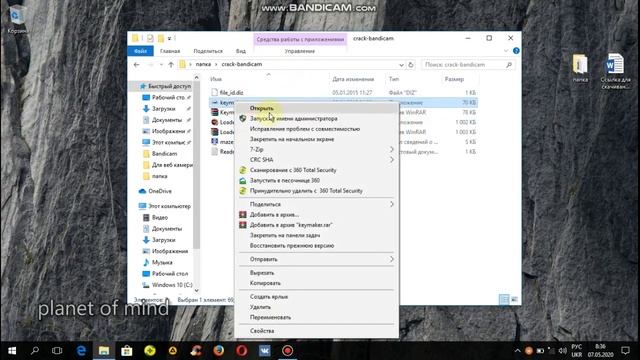Open VK app on taskbar
Image resolution: width=640 pixels, height=360 pixels.
point(264,351)
